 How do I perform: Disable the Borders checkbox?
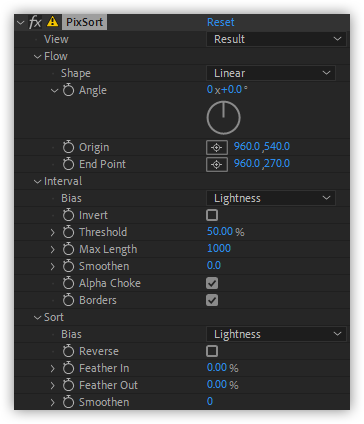[212, 300]
